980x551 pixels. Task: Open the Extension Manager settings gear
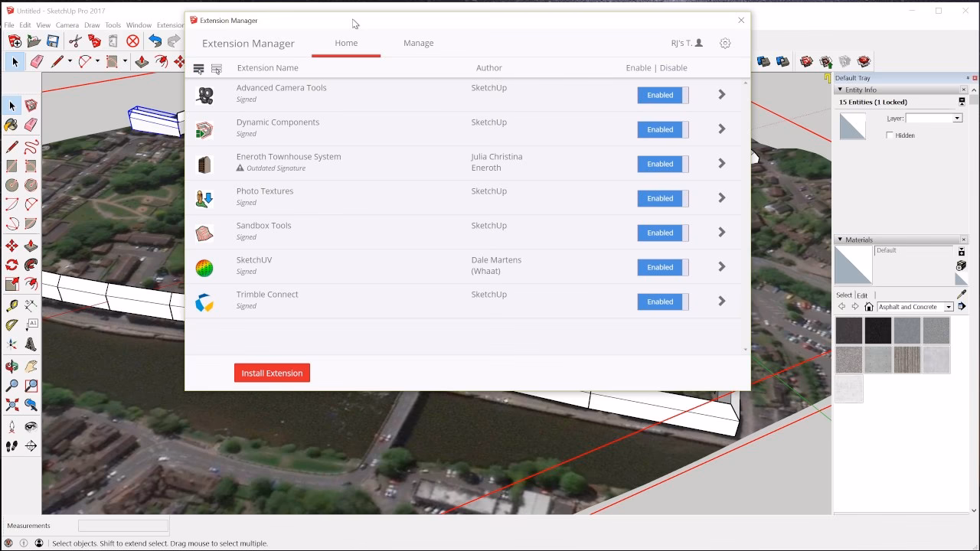pos(725,44)
